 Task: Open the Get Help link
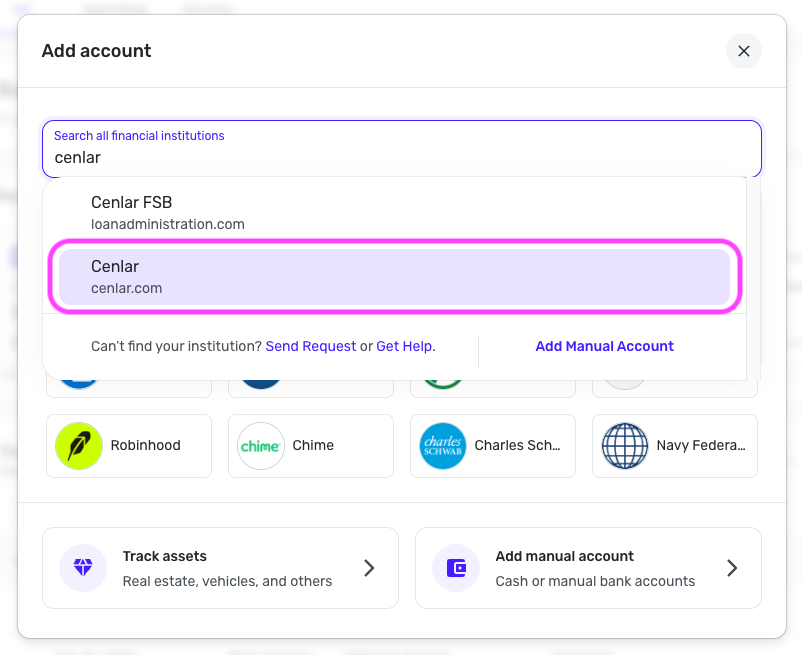click(404, 346)
